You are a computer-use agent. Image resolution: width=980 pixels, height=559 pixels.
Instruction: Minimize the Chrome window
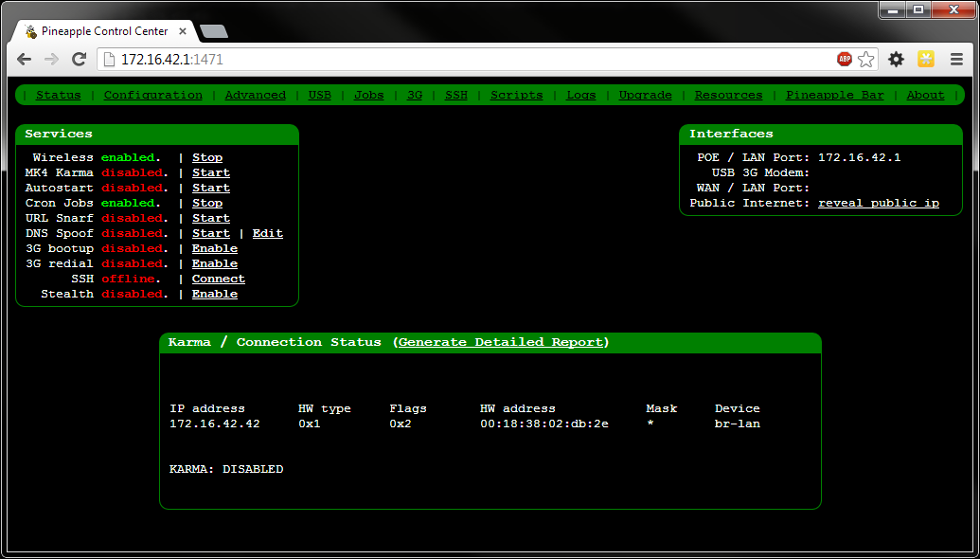click(x=894, y=9)
